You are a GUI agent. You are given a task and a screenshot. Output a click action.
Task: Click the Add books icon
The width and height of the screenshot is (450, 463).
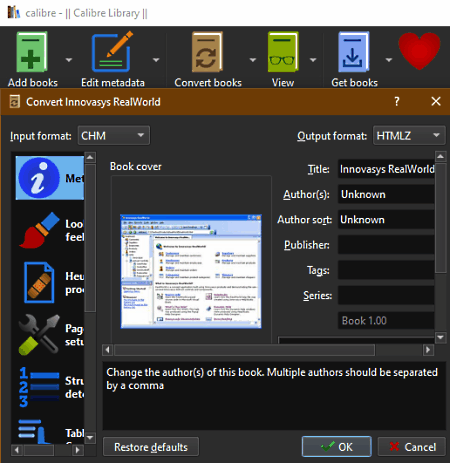click(32, 52)
